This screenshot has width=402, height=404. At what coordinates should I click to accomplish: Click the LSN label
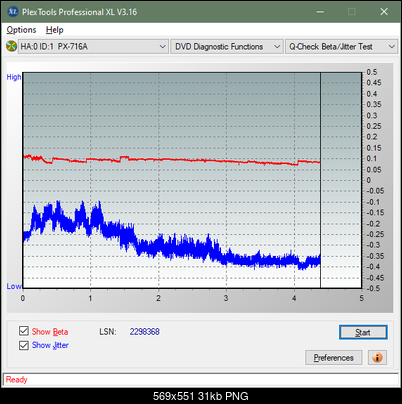pos(108,332)
